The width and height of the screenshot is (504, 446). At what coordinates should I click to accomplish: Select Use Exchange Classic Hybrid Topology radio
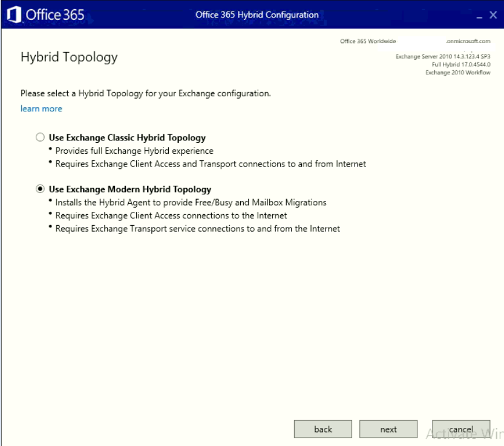40,137
